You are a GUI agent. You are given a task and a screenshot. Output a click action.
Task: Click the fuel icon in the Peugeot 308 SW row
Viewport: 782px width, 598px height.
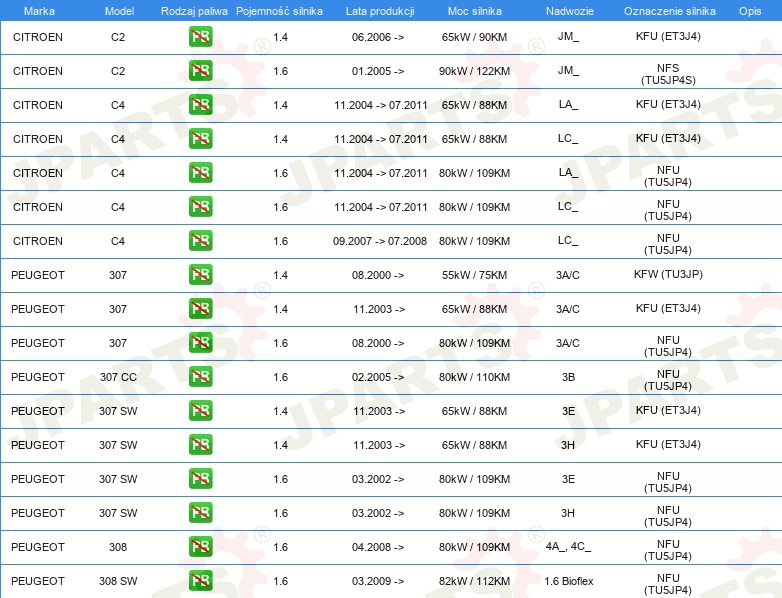(200, 581)
